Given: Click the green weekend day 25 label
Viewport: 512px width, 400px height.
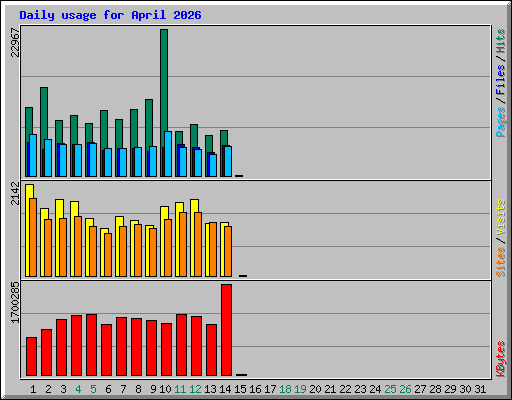Looking at the screenshot, I should coord(390,389).
